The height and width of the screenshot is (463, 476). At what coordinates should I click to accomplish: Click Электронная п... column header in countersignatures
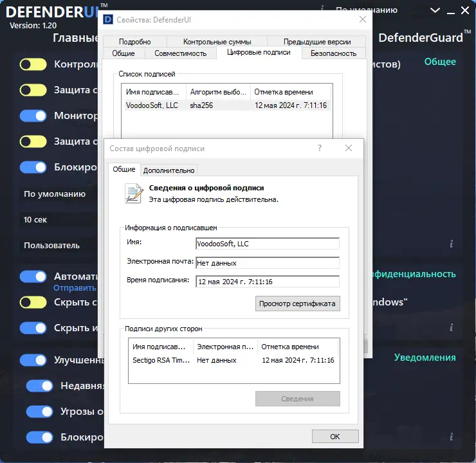225,347
